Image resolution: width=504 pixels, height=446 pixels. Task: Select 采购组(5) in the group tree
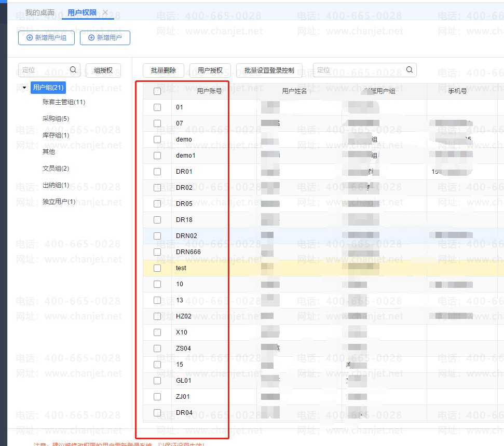coord(56,119)
